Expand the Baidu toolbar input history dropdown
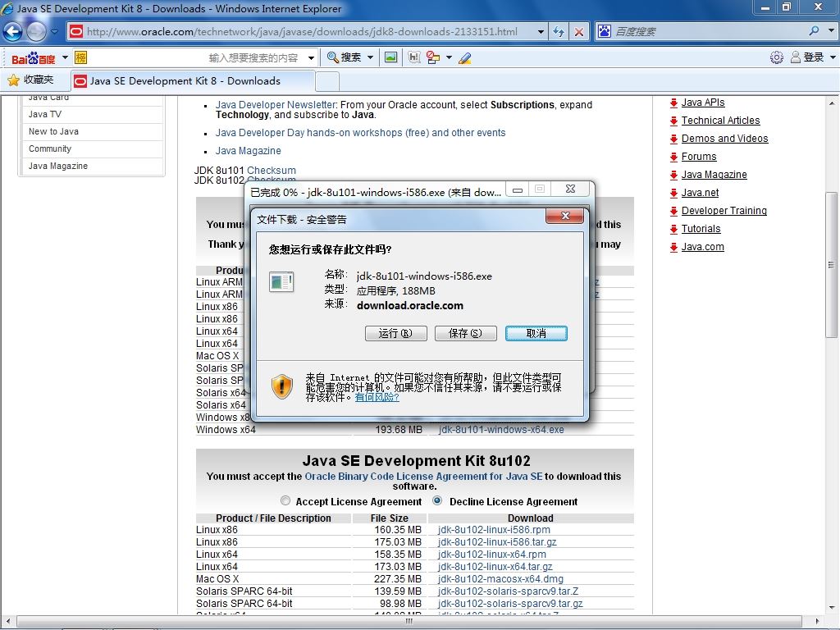The width and height of the screenshot is (840, 630). point(311,57)
